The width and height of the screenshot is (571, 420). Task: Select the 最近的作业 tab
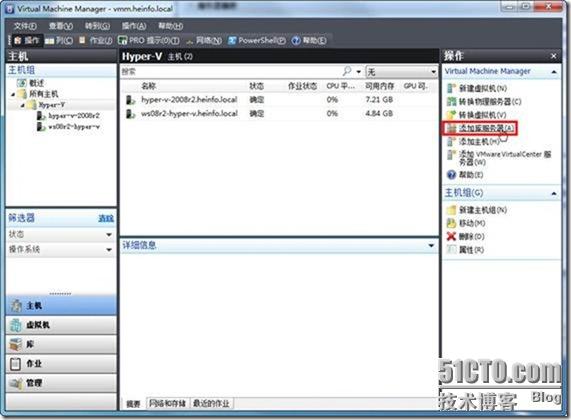pyautogui.click(x=211, y=403)
